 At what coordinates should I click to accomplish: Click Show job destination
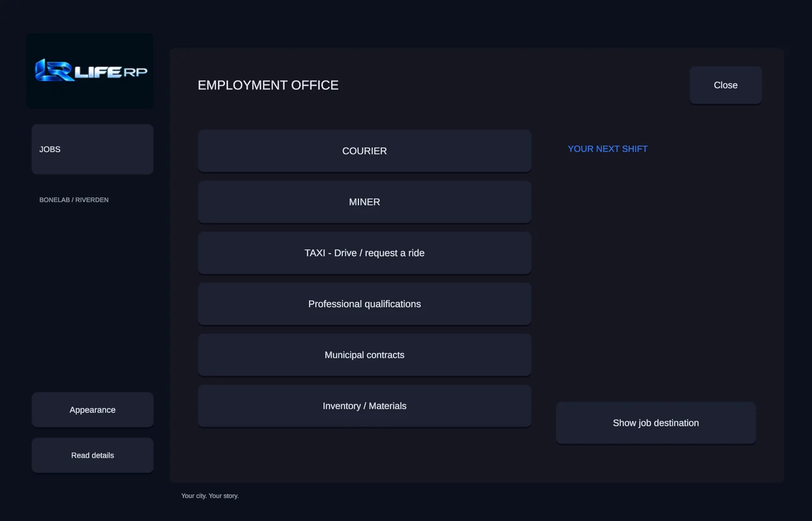point(655,423)
